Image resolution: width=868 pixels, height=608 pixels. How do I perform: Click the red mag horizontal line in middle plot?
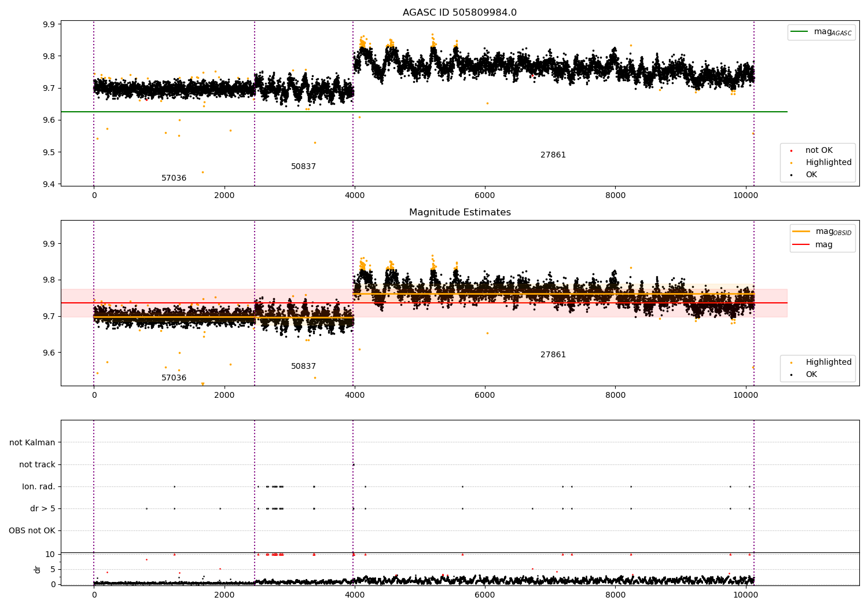[x=424, y=303]
